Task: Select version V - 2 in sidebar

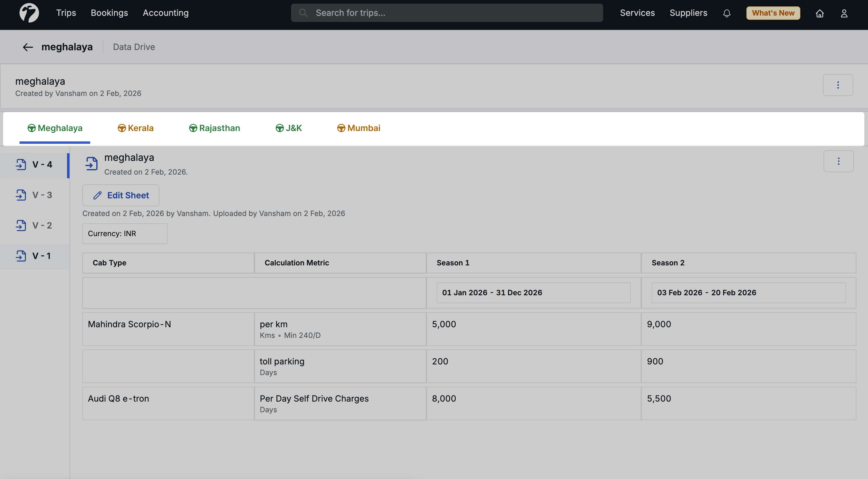Action: (34, 225)
